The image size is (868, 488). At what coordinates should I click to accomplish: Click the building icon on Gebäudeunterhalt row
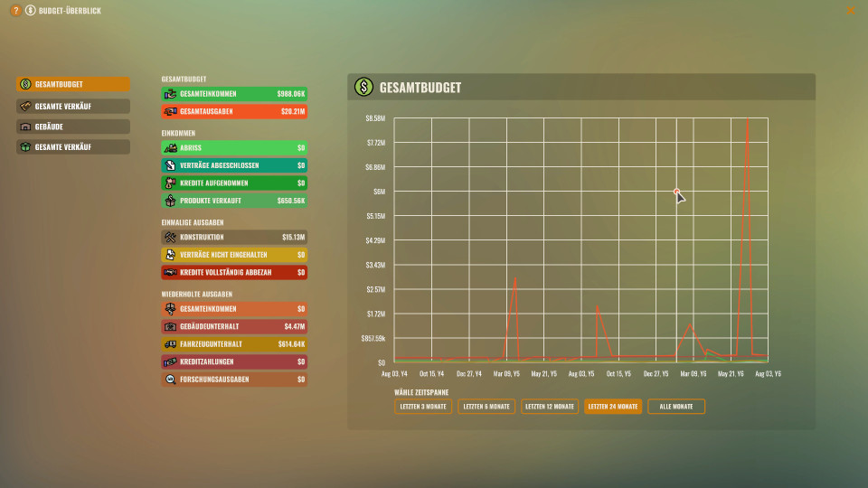click(x=170, y=326)
